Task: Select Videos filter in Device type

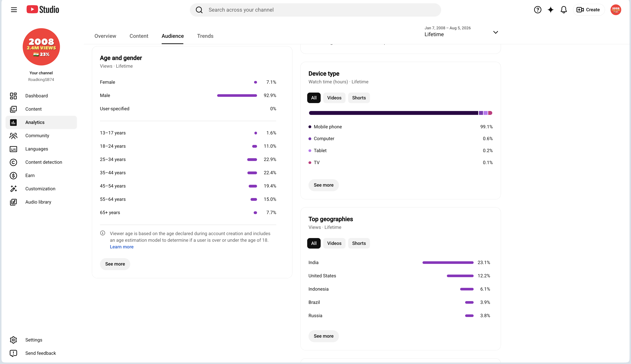Action: 334,98
